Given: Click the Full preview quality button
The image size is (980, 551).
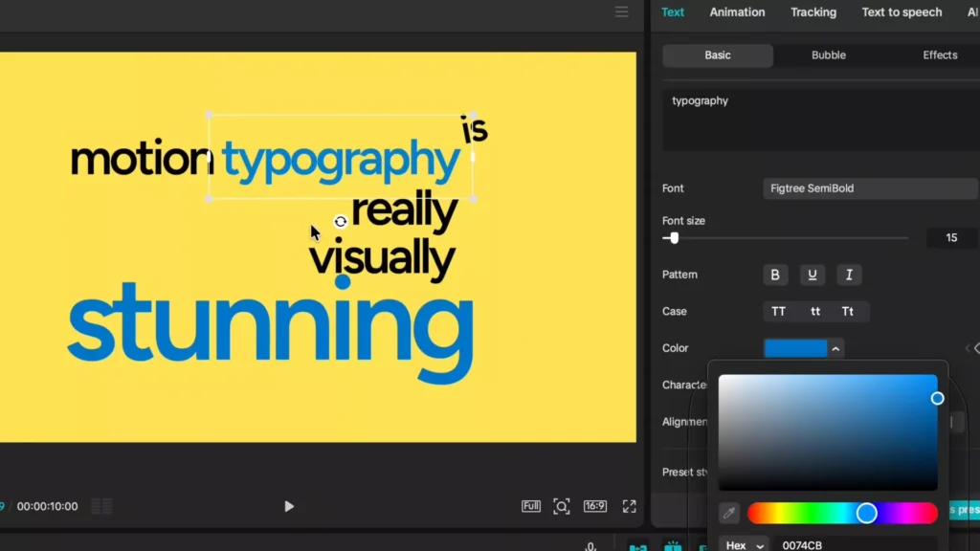Looking at the screenshot, I should [530, 506].
